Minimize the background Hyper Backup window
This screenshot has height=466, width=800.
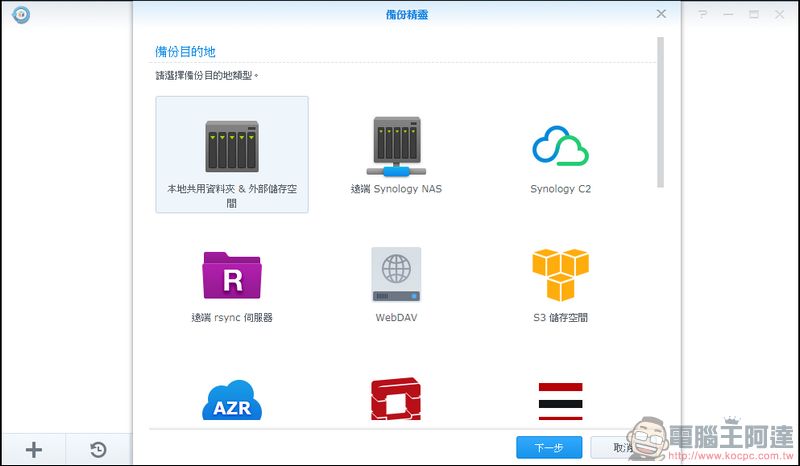coord(728,14)
